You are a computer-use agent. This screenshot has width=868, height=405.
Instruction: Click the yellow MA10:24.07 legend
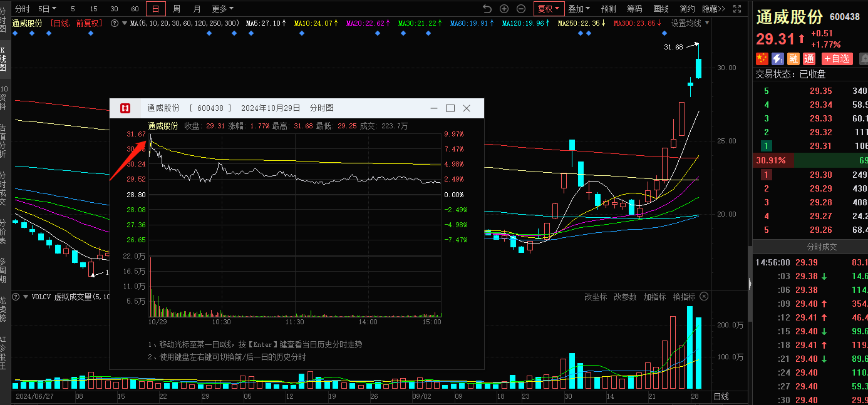(316, 23)
